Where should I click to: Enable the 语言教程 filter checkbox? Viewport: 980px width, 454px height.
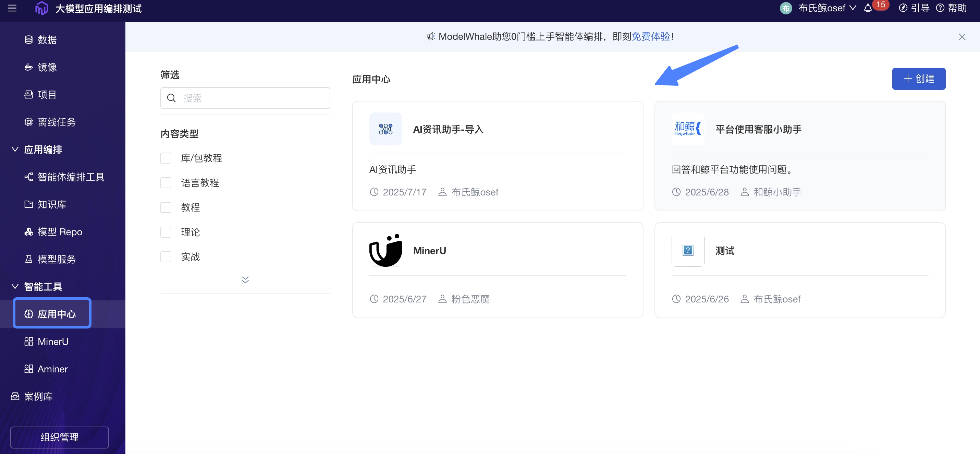point(166,183)
